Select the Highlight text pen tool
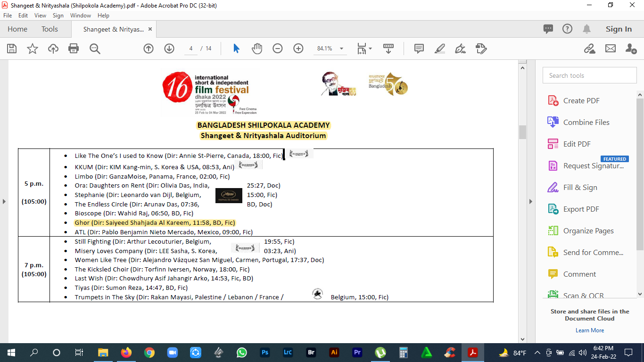 (x=439, y=49)
